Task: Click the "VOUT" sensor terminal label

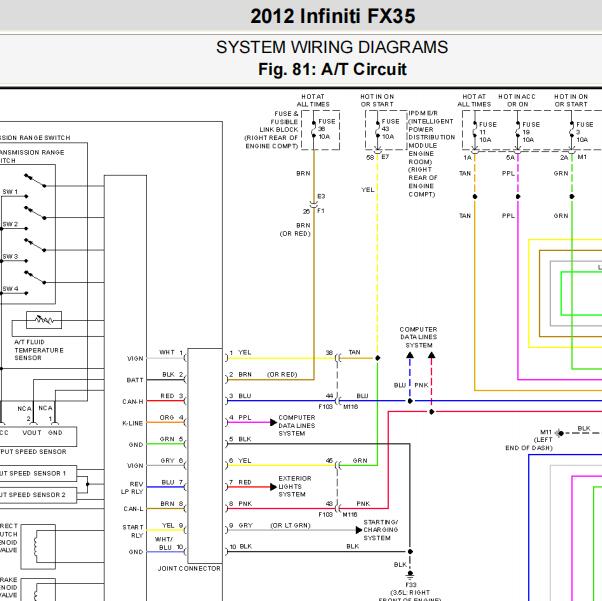Action: click(x=31, y=433)
